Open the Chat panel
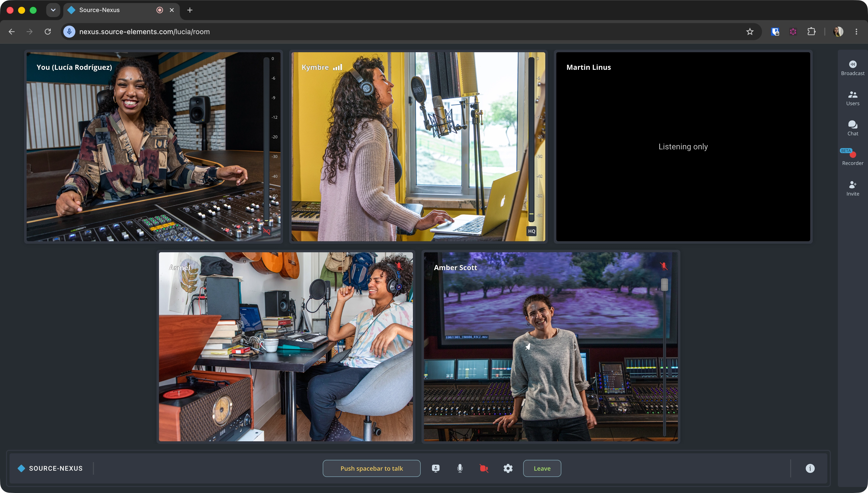Image resolution: width=868 pixels, height=493 pixels. pos(852,128)
